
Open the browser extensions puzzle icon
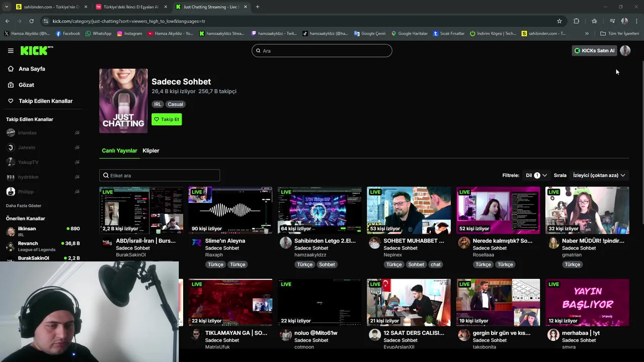pos(577,21)
